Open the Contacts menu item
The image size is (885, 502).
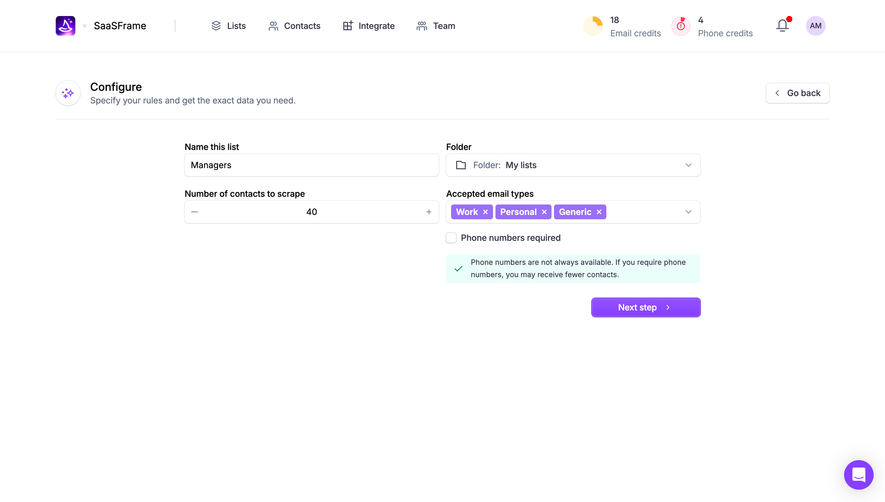pyautogui.click(x=294, y=26)
